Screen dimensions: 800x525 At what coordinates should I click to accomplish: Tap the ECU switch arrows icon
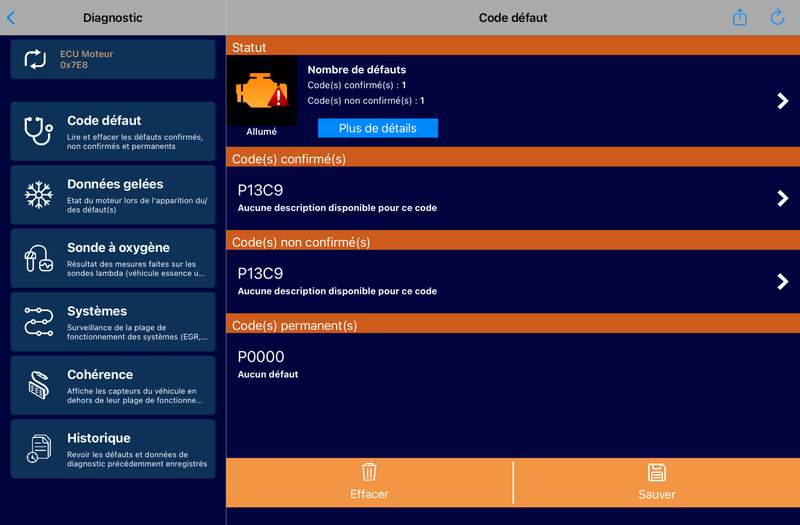(x=35, y=59)
